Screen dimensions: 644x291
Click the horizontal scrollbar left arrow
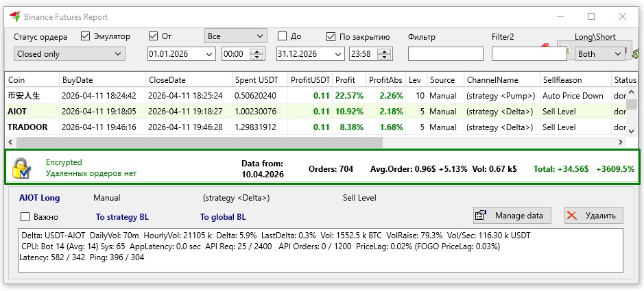coord(12,142)
